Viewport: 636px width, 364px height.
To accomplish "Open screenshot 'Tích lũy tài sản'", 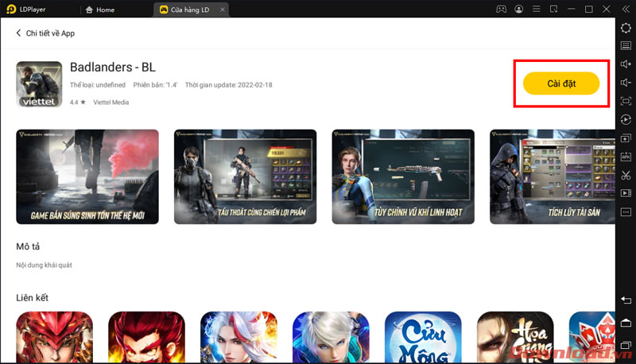I will tap(553, 176).
